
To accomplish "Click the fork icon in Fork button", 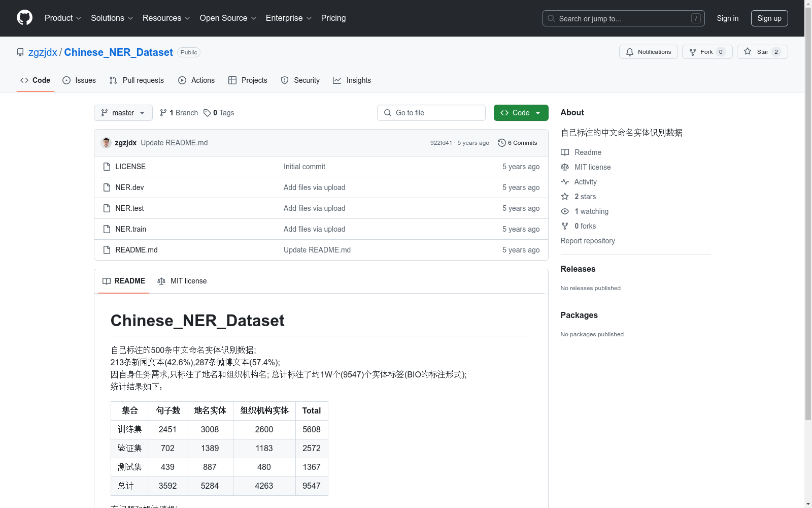I will point(693,52).
